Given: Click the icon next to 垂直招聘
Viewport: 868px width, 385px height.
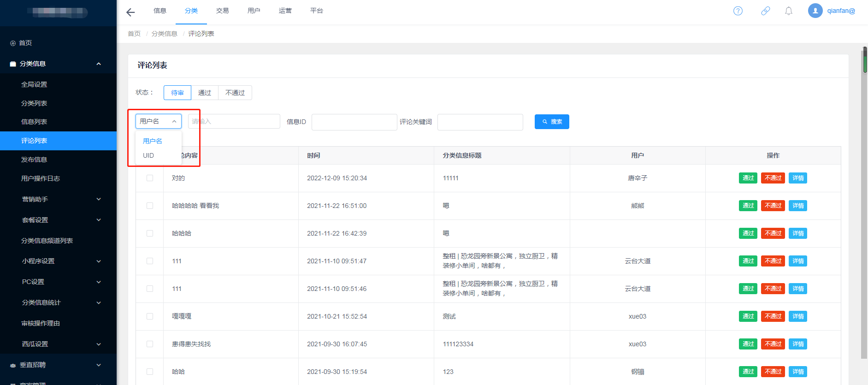Looking at the screenshot, I should coord(13,365).
